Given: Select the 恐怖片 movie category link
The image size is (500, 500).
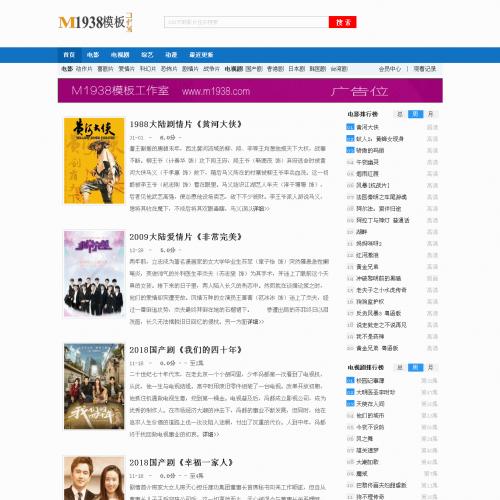Looking at the screenshot, I should (169, 69).
